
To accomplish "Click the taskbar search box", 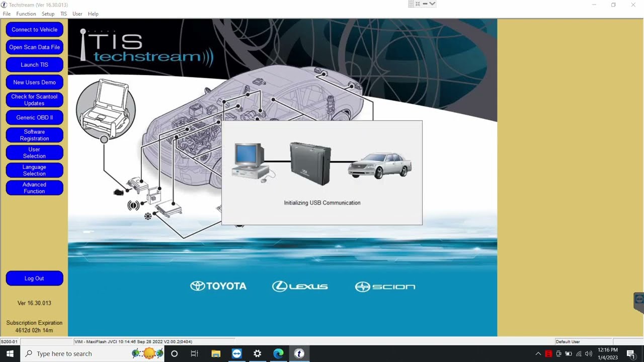I will [x=92, y=353].
